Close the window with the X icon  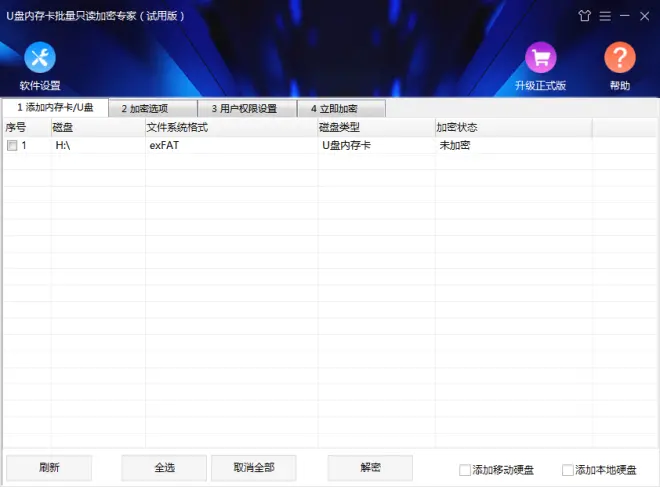644,16
